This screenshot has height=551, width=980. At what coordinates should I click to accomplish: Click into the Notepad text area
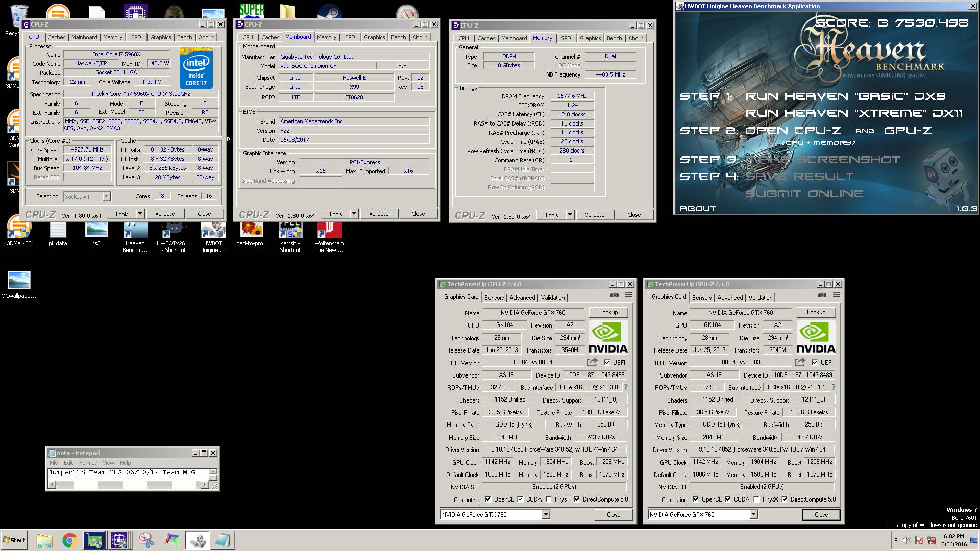point(129,474)
